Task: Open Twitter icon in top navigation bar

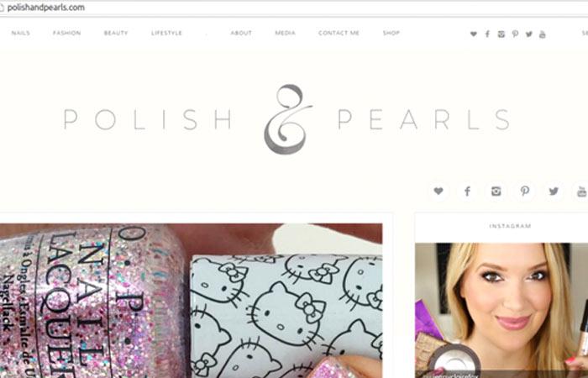Action: click(x=529, y=34)
